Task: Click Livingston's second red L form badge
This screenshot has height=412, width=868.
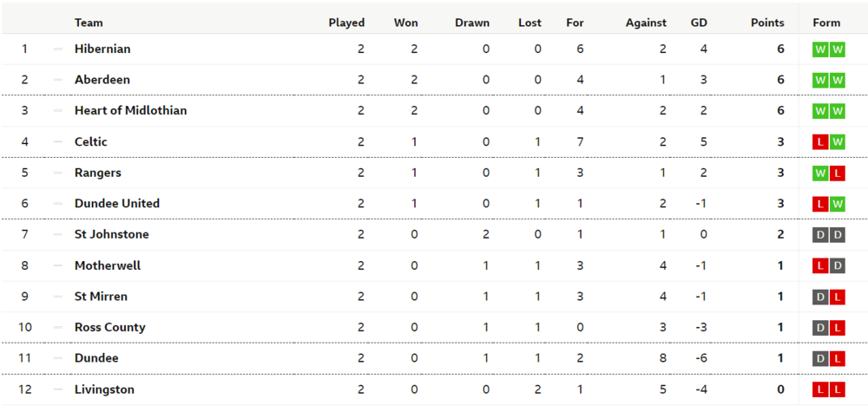Action: pos(838,390)
